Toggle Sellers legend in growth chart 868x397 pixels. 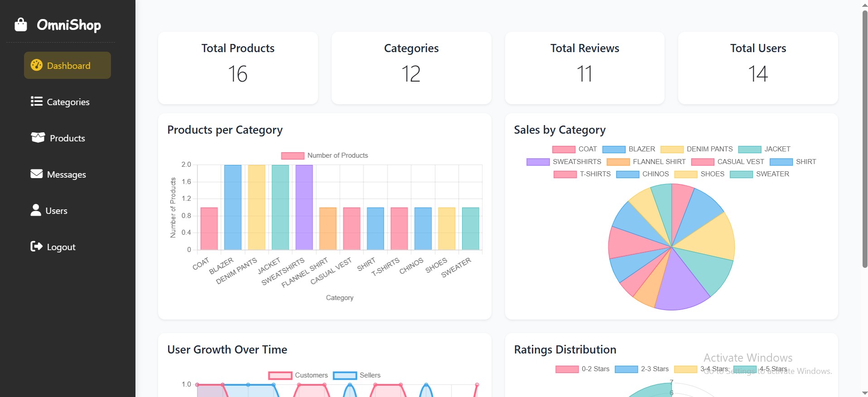coord(357,375)
